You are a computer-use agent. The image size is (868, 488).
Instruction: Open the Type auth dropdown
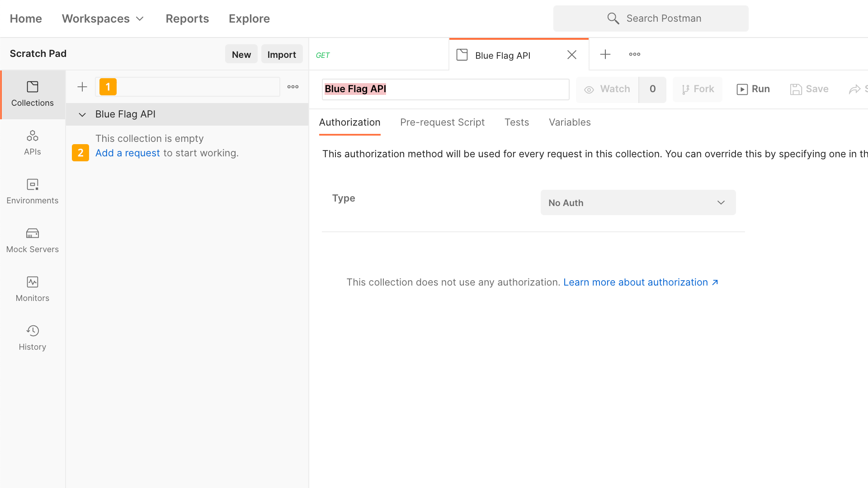[637, 203]
